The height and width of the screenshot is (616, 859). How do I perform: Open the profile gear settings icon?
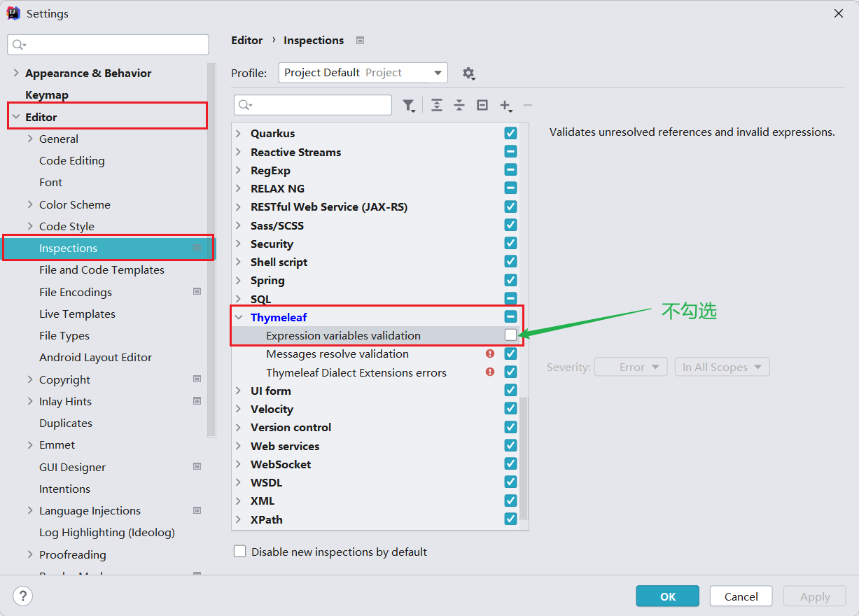pyautogui.click(x=468, y=73)
